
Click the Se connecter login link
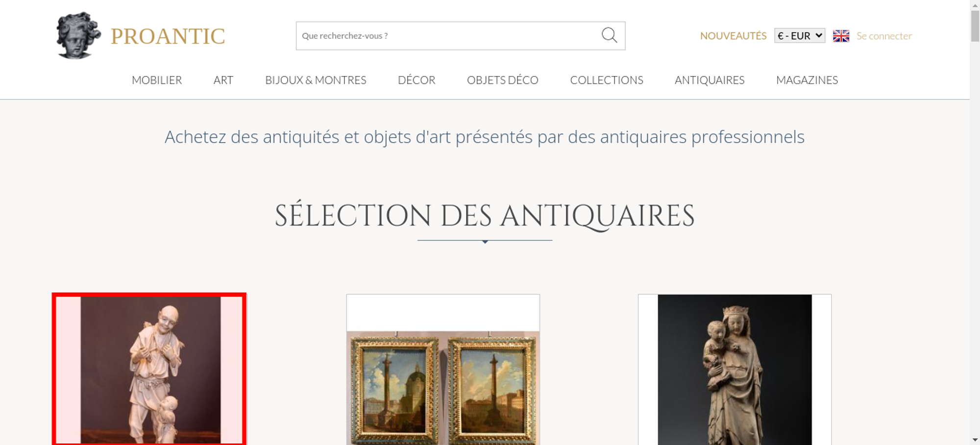pyautogui.click(x=884, y=36)
